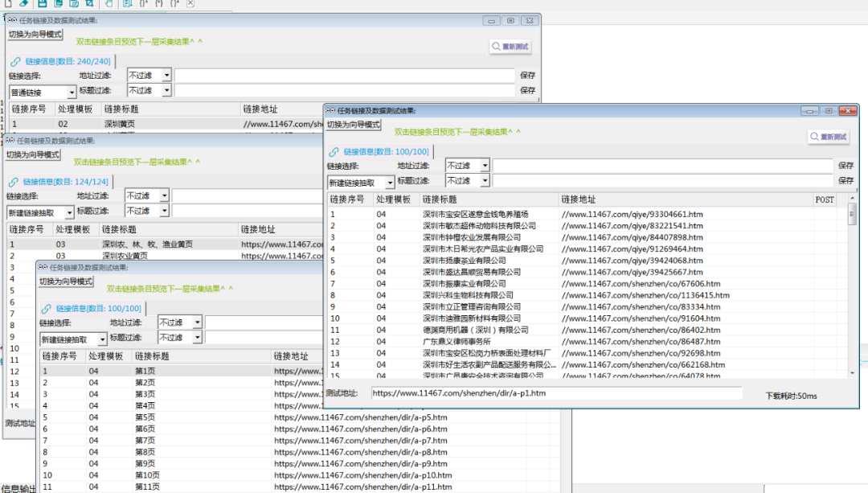Click 切换为向导模式 in the 240/240 window
This screenshot has height=493, width=868.
[35, 35]
